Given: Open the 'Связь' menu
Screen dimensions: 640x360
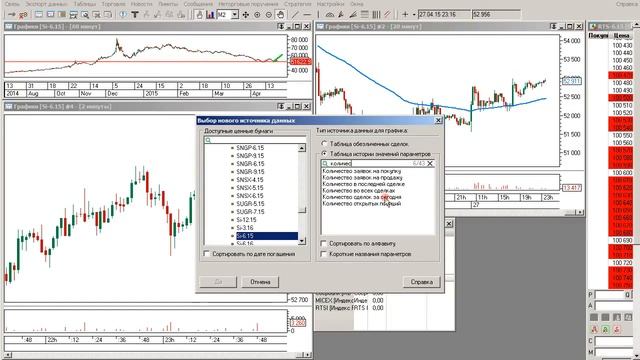Looking at the screenshot, I should (11, 4).
